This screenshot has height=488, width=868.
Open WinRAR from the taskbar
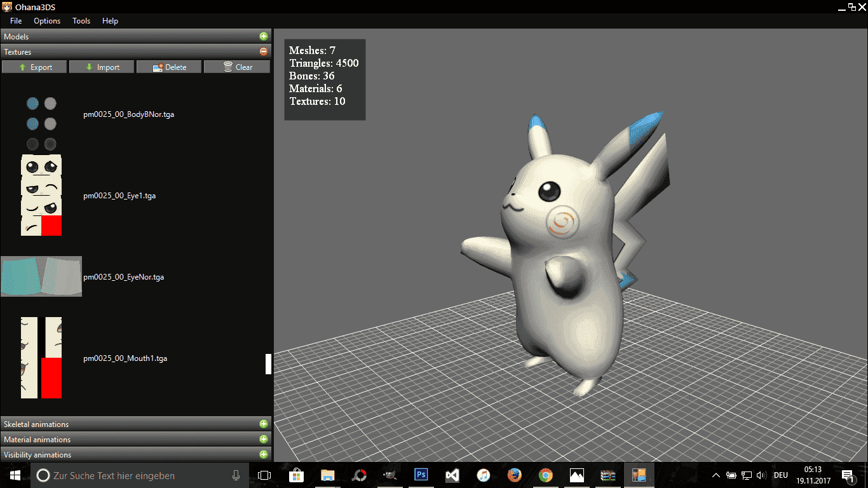pyautogui.click(x=608, y=475)
